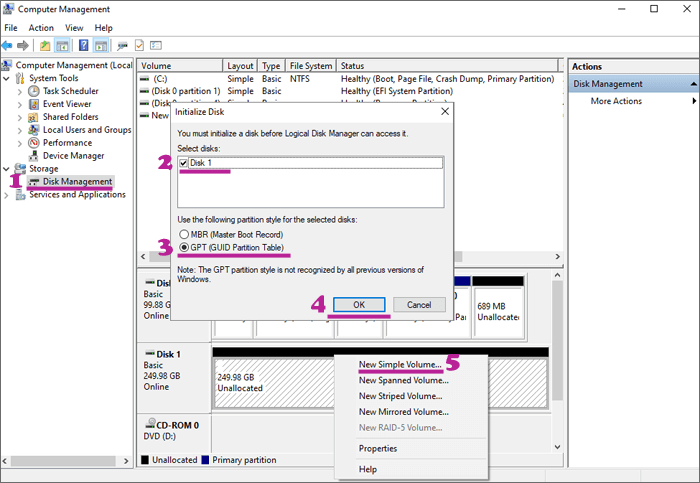Toggle the Disk 1 checkbox in Initialize Disk
Viewport: 700px width, 483px height.
[x=183, y=163]
